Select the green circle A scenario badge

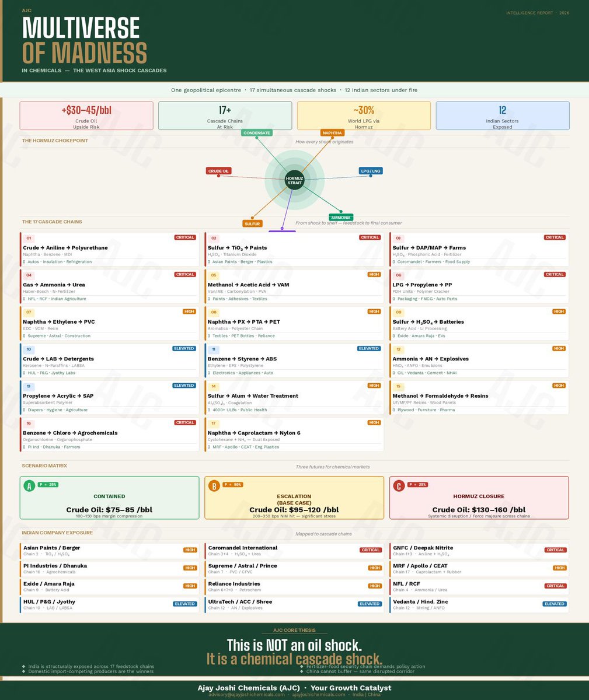(x=29, y=485)
